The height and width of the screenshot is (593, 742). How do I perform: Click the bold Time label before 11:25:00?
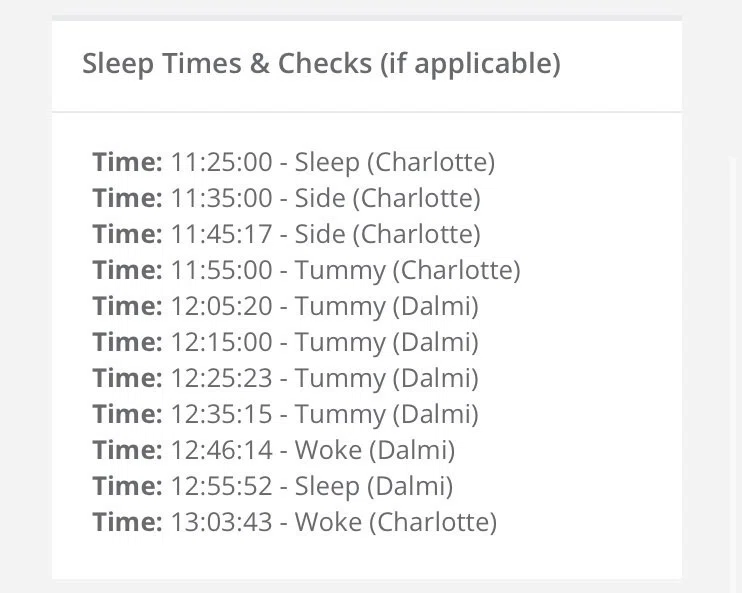[127, 162]
